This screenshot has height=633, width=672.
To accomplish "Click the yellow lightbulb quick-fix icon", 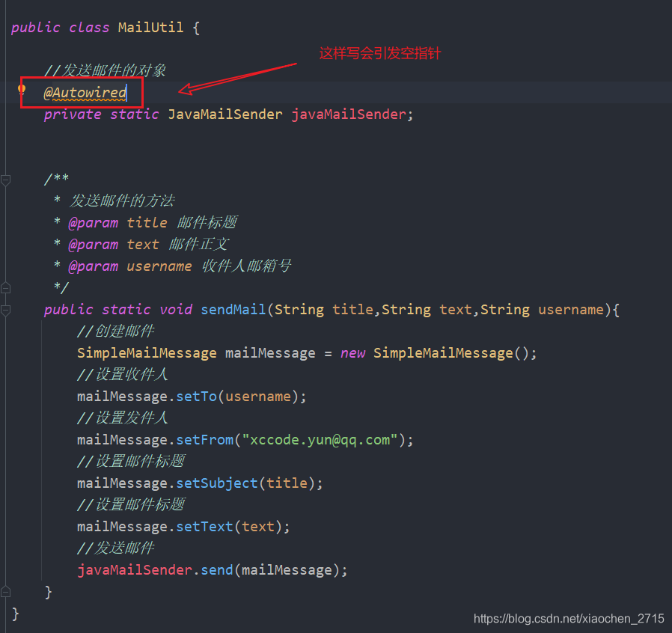I will click(22, 91).
